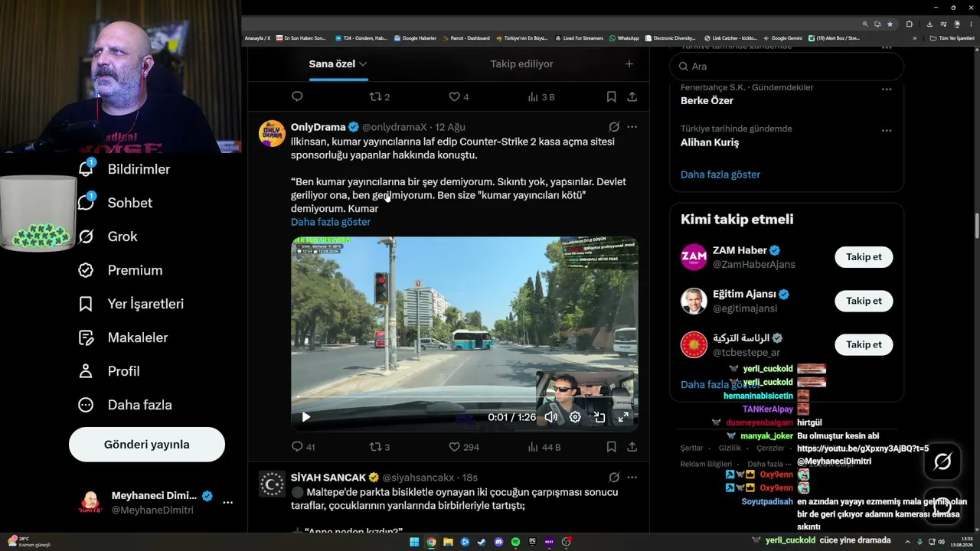980x551 pixels.
Task: Bookmark the OnlyDrama post
Action: pyautogui.click(x=611, y=447)
